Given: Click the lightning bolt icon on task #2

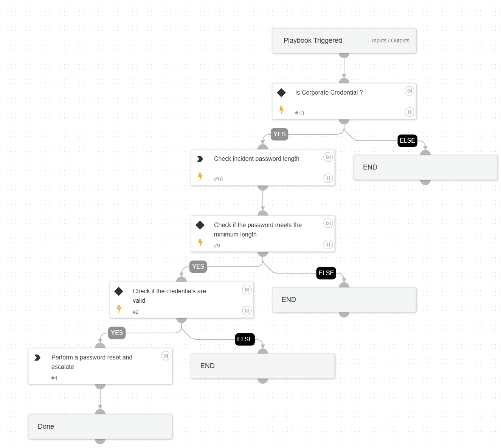Looking at the screenshot, I should pyautogui.click(x=119, y=309).
